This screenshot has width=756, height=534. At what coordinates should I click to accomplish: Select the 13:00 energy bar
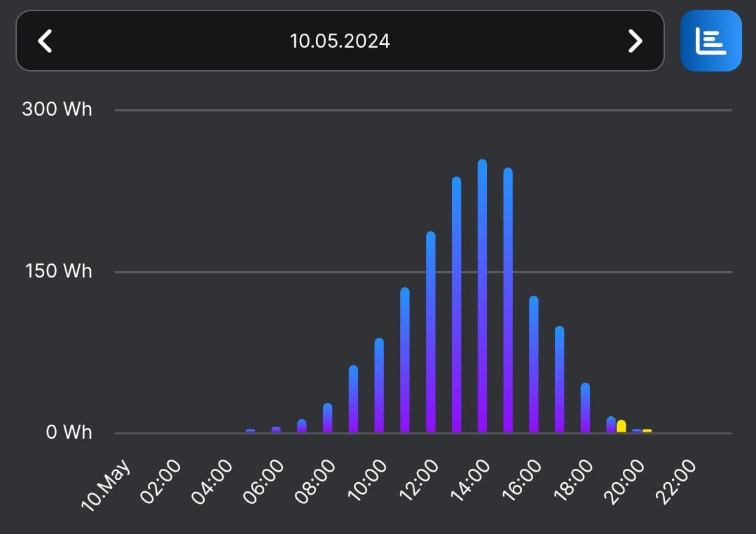[x=457, y=304]
